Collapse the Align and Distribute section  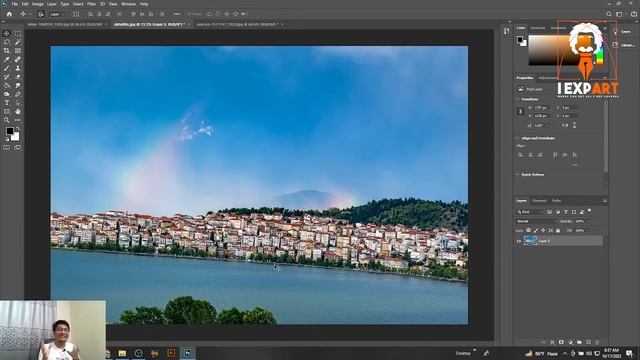click(x=518, y=138)
